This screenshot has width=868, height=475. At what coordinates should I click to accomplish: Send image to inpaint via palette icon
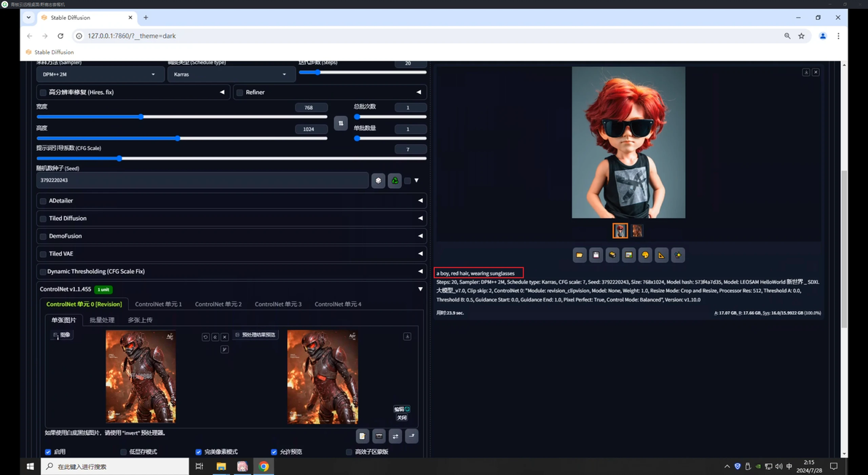(x=645, y=255)
